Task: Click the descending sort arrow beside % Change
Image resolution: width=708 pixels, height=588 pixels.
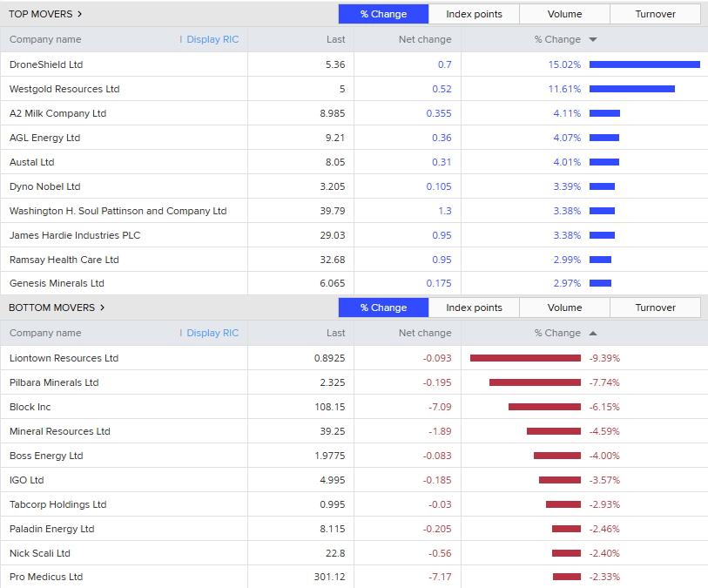Action: click(x=593, y=39)
